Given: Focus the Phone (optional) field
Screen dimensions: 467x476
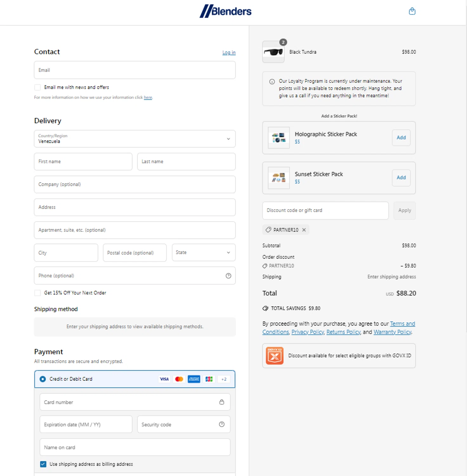Looking at the screenshot, I should click(135, 275).
